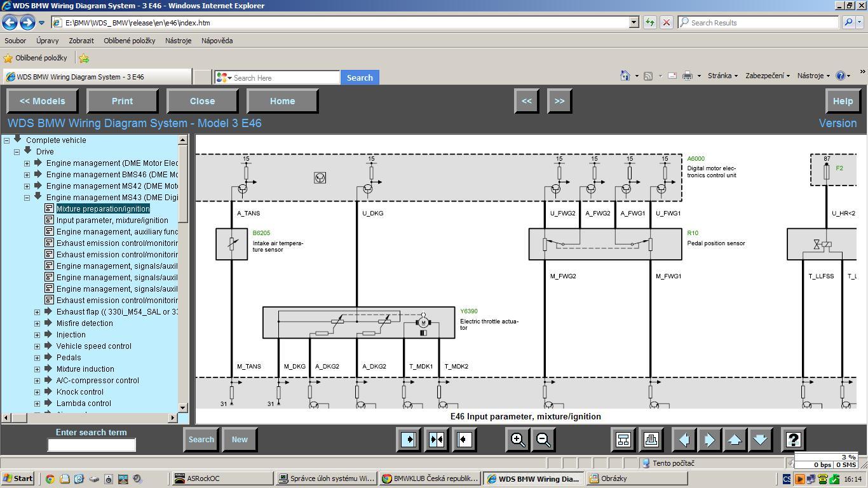Expand Engine management BMS46 node

27,175
